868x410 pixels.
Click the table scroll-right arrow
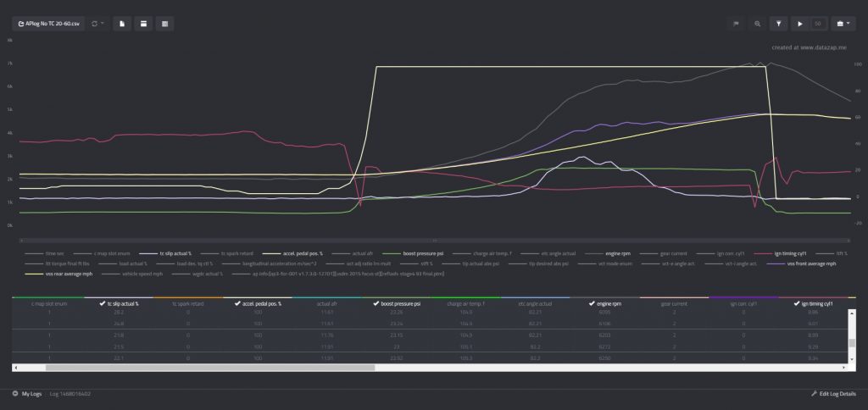(x=844, y=368)
